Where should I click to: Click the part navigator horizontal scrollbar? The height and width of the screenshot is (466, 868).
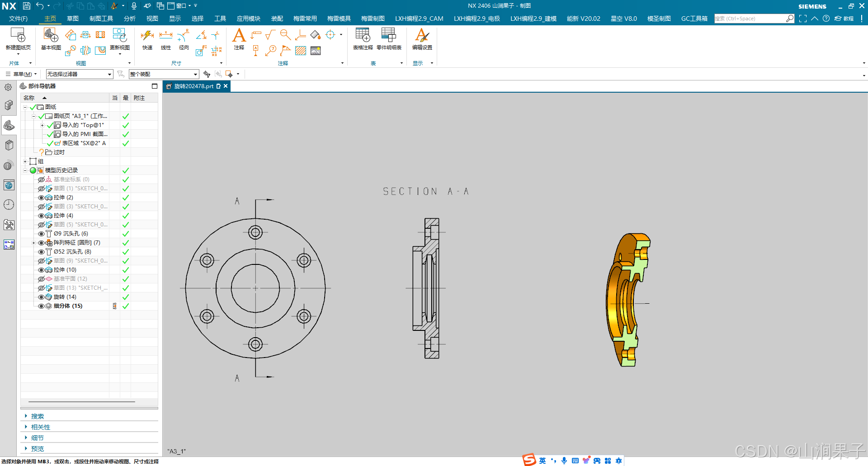click(81, 401)
